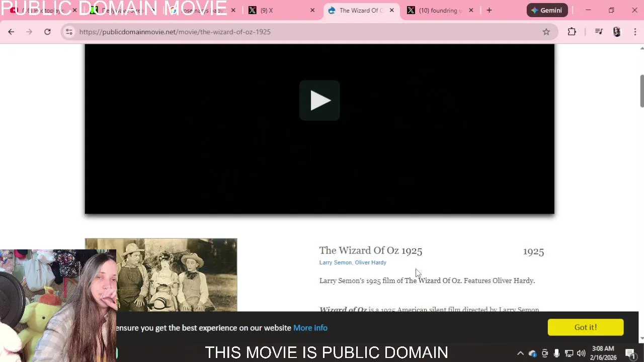Dismiss cookie banner with Got it!
The height and width of the screenshot is (362, 644).
pos(586,327)
